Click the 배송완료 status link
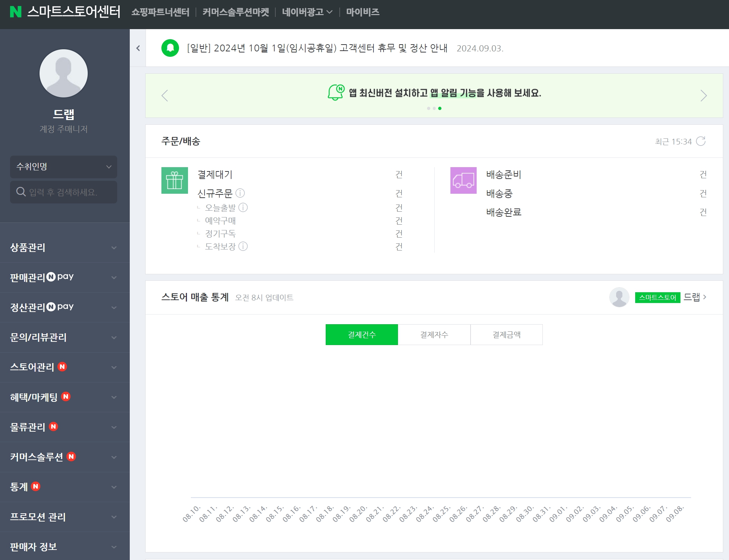 click(x=504, y=212)
